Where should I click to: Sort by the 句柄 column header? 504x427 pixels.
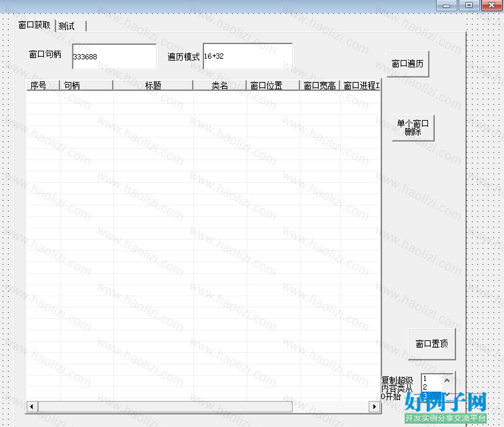[86, 85]
